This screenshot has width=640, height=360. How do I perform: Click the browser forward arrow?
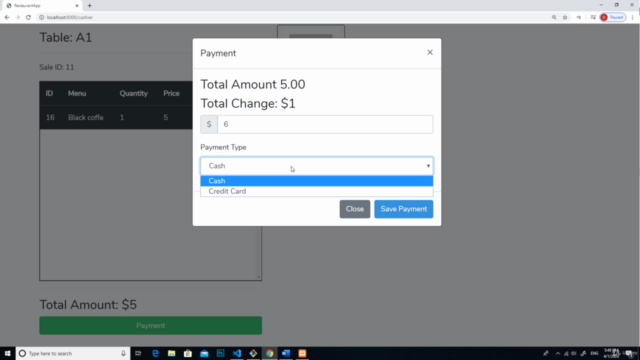18,17
